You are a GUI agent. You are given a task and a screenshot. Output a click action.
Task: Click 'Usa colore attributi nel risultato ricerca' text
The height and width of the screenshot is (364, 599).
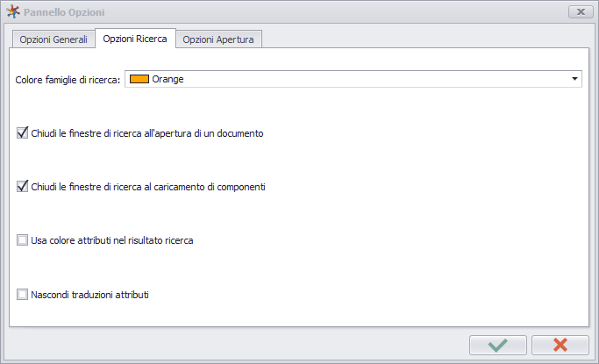click(112, 240)
